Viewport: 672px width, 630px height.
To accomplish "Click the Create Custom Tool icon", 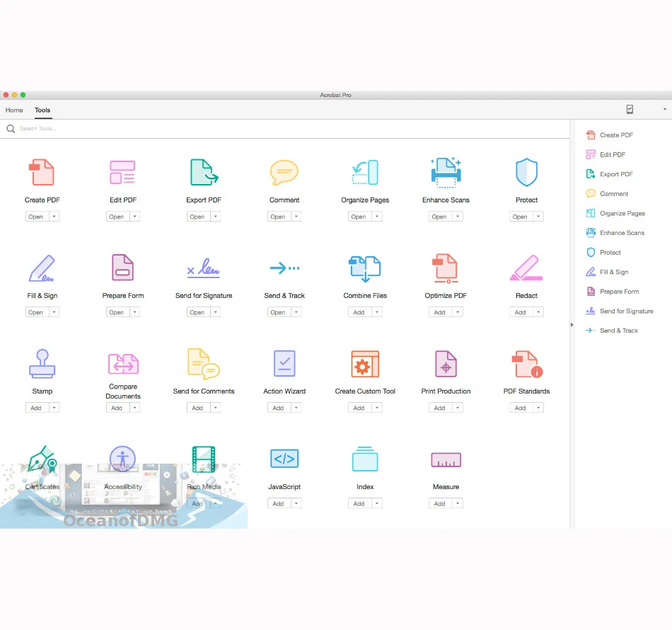I will pyautogui.click(x=365, y=364).
